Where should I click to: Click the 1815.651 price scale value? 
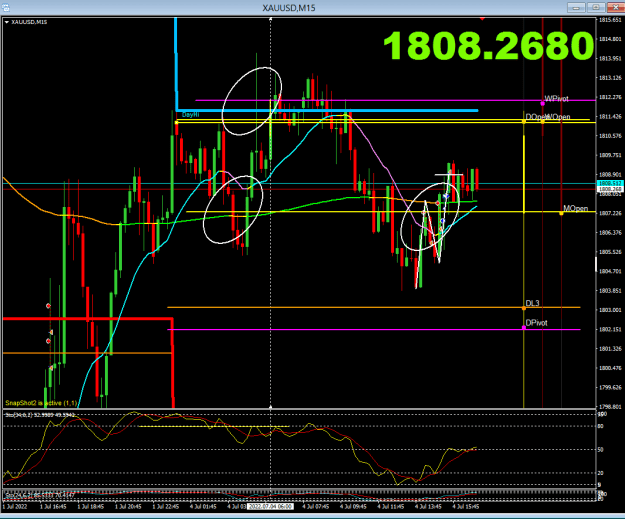pyautogui.click(x=610, y=20)
